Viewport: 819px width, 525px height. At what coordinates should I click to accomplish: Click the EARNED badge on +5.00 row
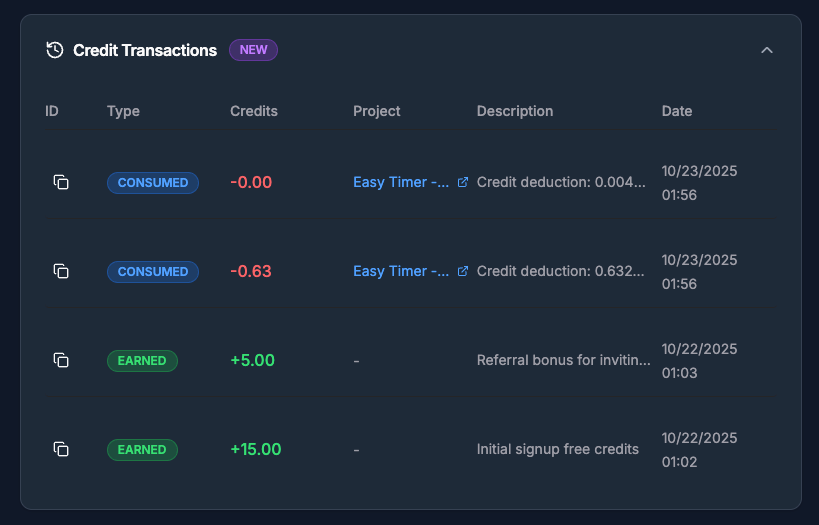pyautogui.click(x=142, y=360)
